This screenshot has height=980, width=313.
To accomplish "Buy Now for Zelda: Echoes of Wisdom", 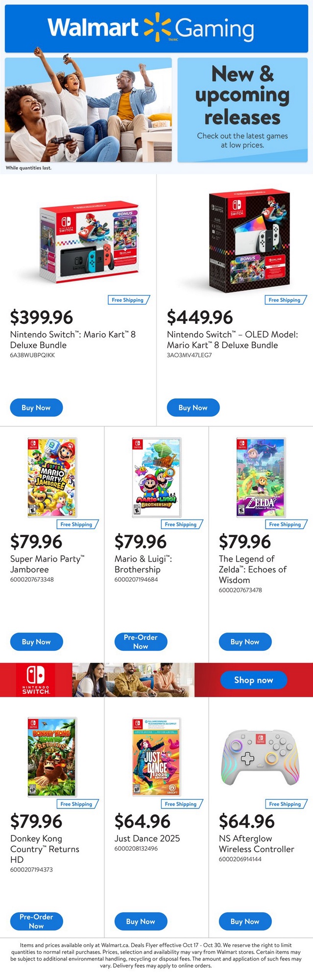I will pyautogui.click(x=245, y=642).
